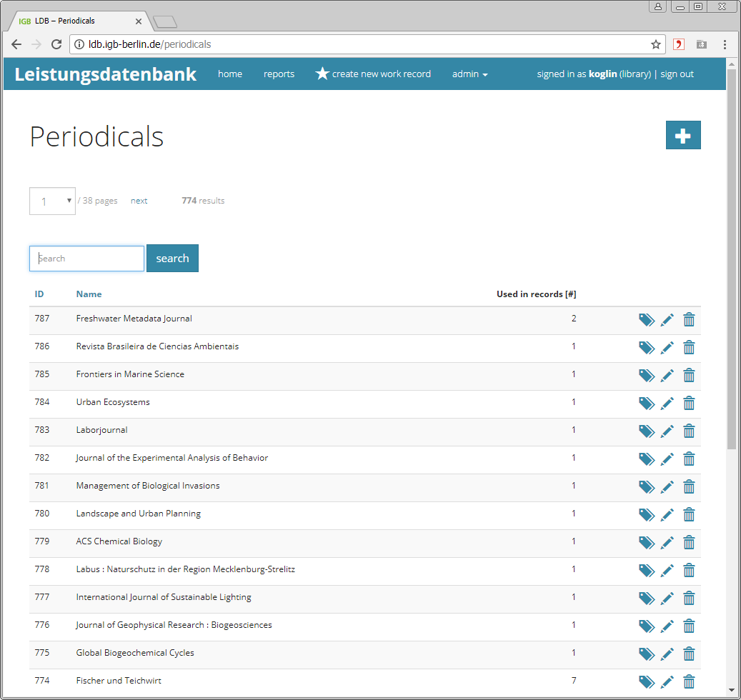Open the Chrome three-dot menu

(725, 44)
